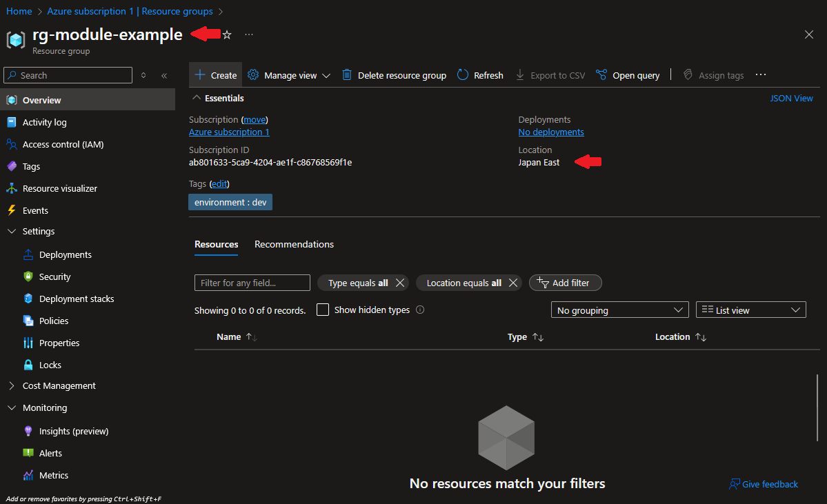
Task: Toggle sidebar expand/collapse all arrows
Action: point(143,75)
